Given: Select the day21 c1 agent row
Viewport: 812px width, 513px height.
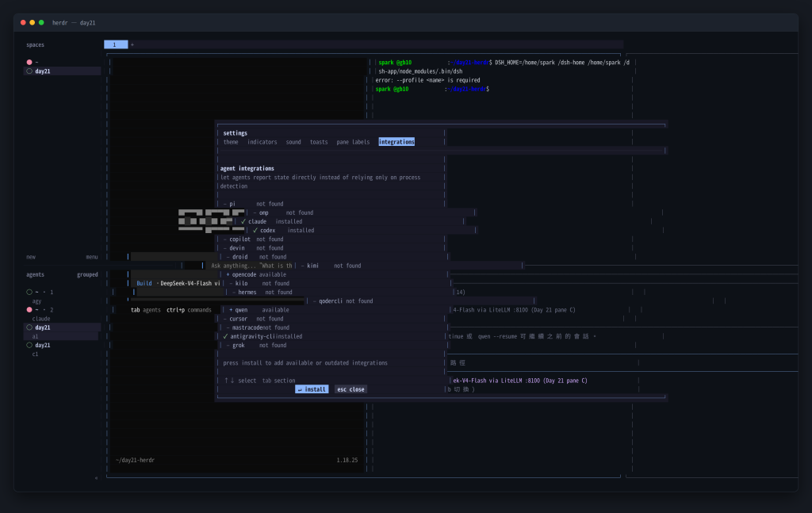Looking at the screenshot, I should click(x=62, y=350).
